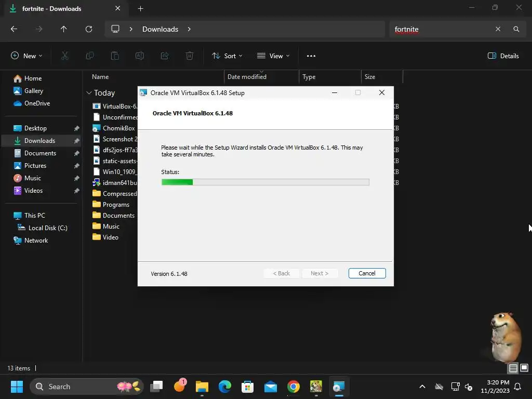Switch to large thumbnails view icon
532x399 pixels.
tap(524, 368)
